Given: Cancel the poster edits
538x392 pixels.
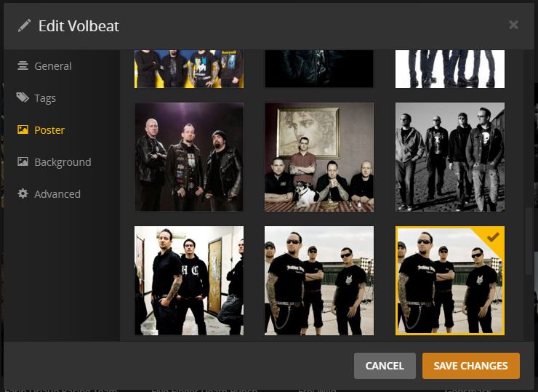Looking at the screenshot, I should [385, 366].
